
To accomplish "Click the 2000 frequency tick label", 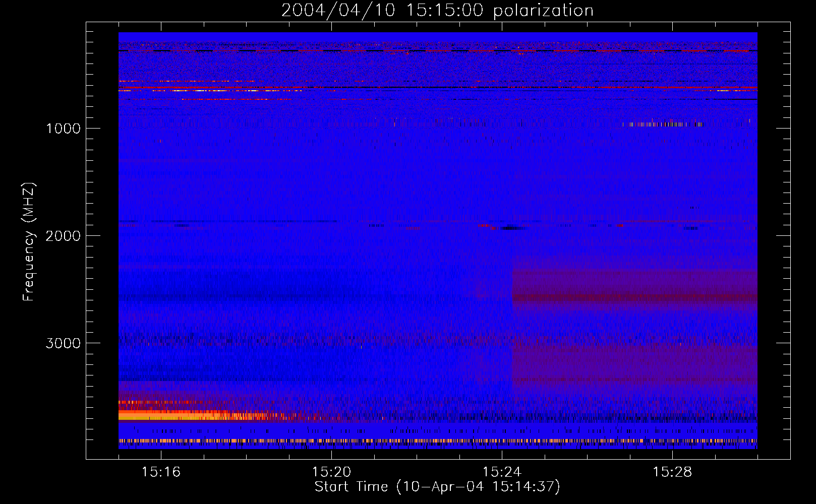I will (x=63, y=236).
